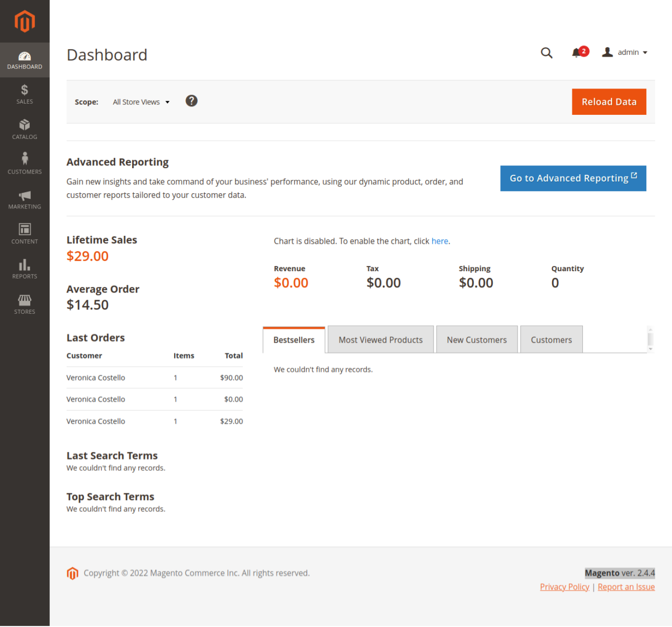Viewport: 672px width, 627px height.
Task: Open the Customers tab
Action: [x=551, y=339]
